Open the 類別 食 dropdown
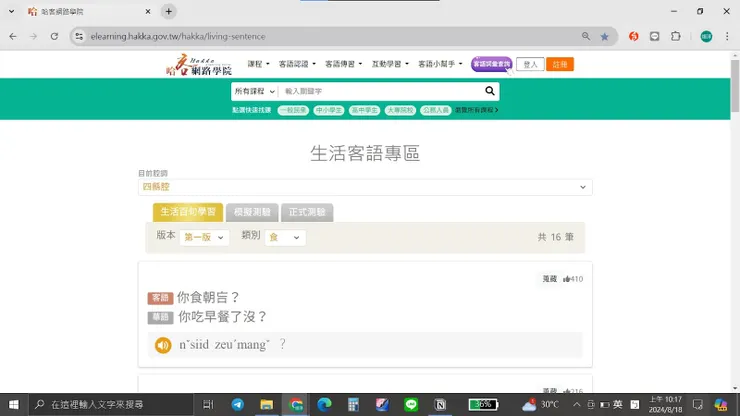 (285, 237)
